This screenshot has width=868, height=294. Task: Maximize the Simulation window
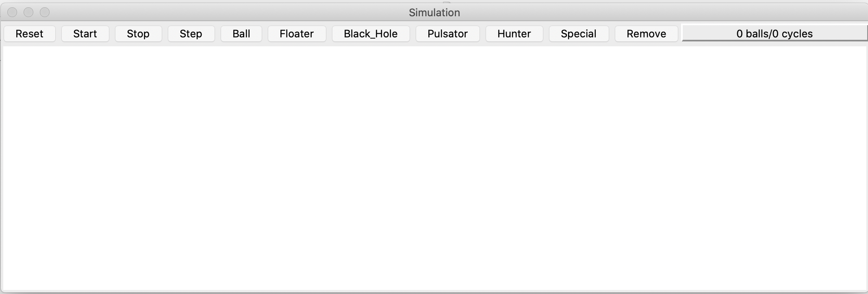[x=45, y=13]
